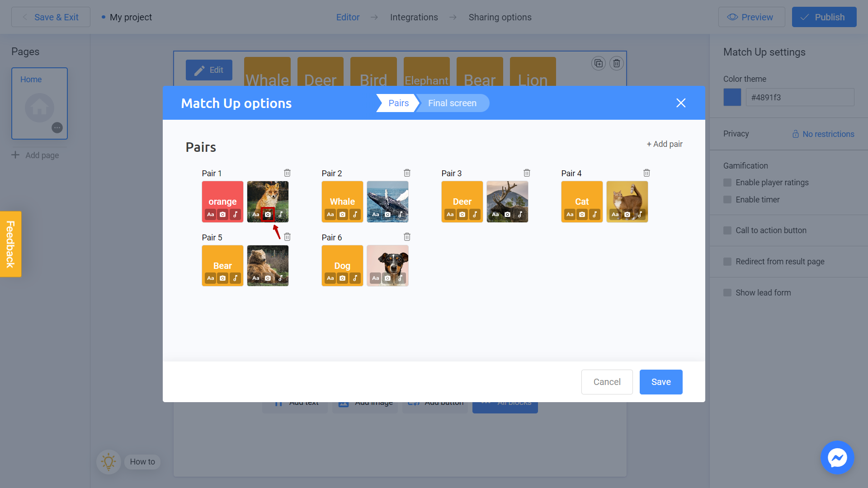Click the Save button in the dialog
Viewport: 868px width, 488px height.
click(x=661, y=382)
